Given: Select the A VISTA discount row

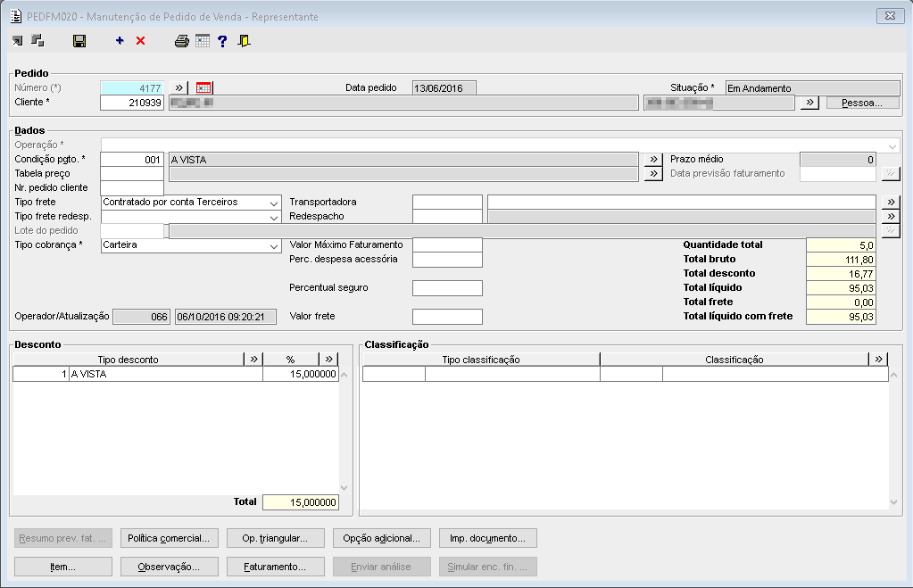Looking at the screenshot, I should coord(175,374).
